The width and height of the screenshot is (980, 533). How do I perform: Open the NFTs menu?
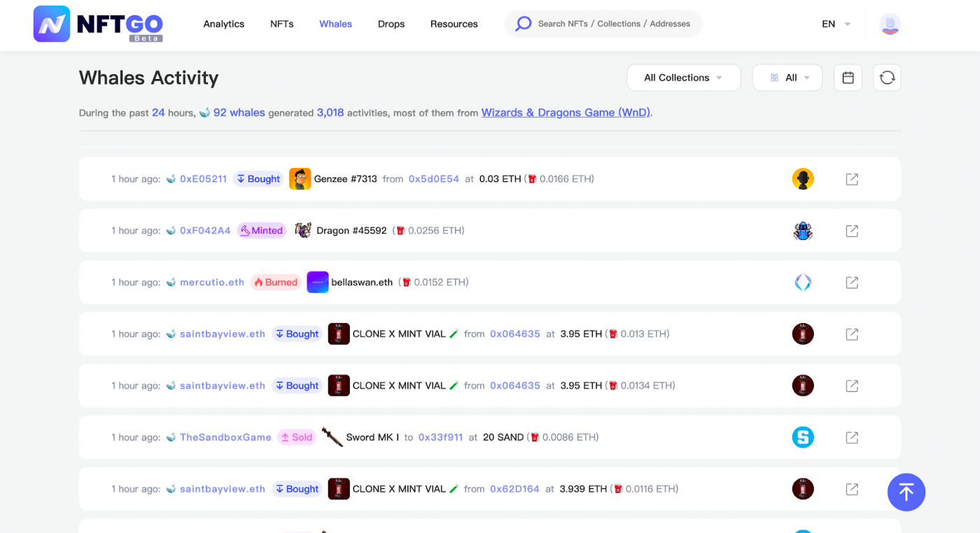pyautogui.click(x=282, y=24)
